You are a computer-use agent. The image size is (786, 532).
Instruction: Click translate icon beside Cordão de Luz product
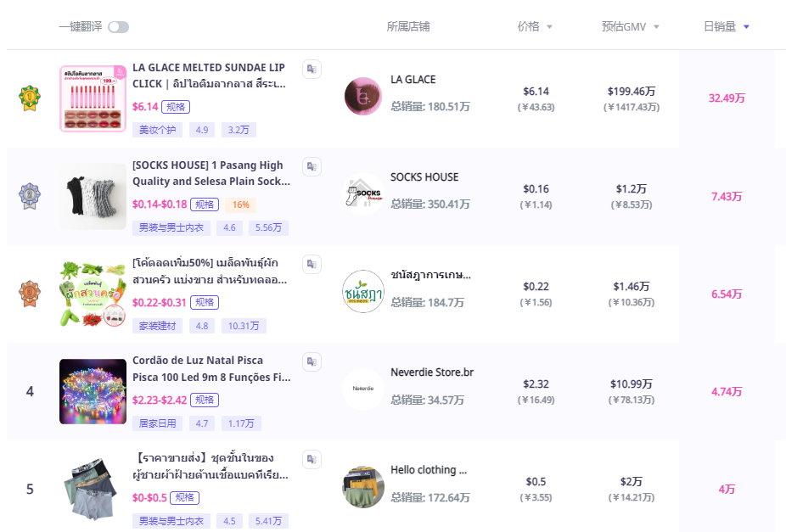(312, 361)
